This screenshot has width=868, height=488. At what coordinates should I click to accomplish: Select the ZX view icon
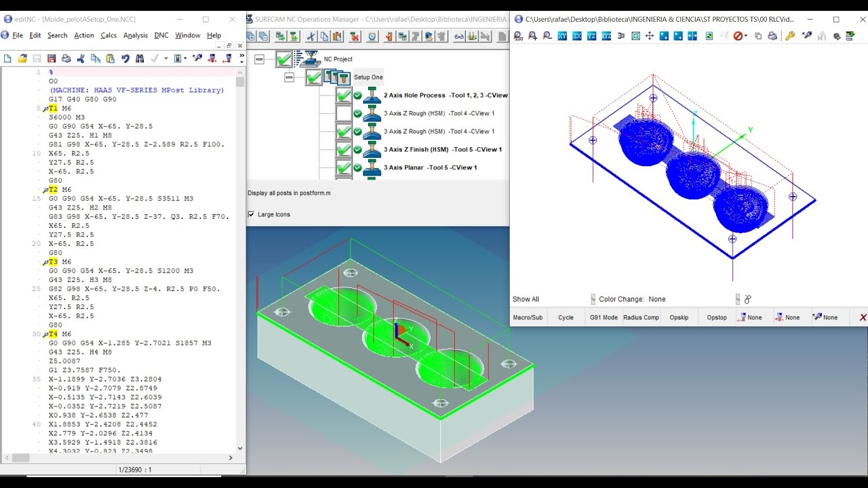click(577, 37)
